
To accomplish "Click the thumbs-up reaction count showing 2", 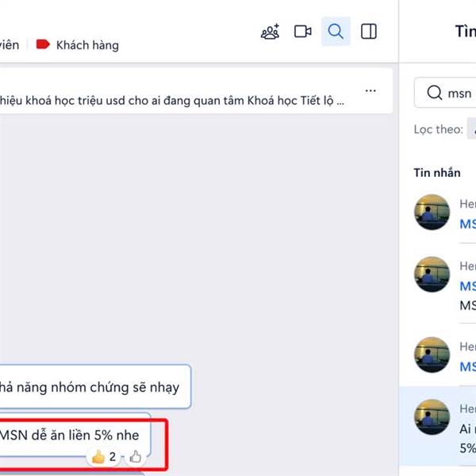I will pos(104,457).
